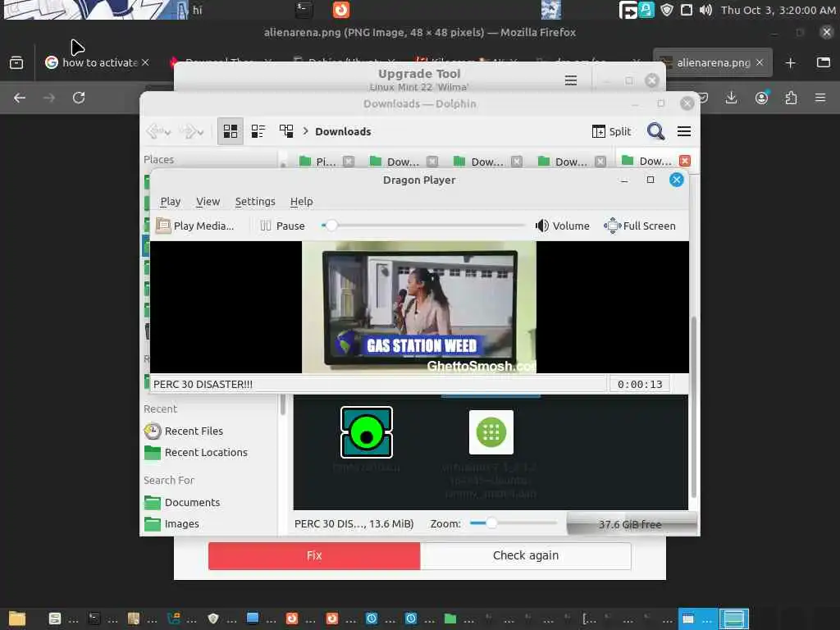Open the Dolphin hamburger menu
840x630 pixels.
click(x=684, y=131)
